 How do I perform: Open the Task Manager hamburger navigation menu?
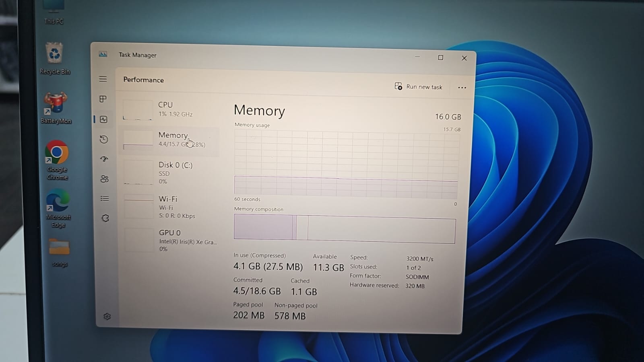[103, 79]
